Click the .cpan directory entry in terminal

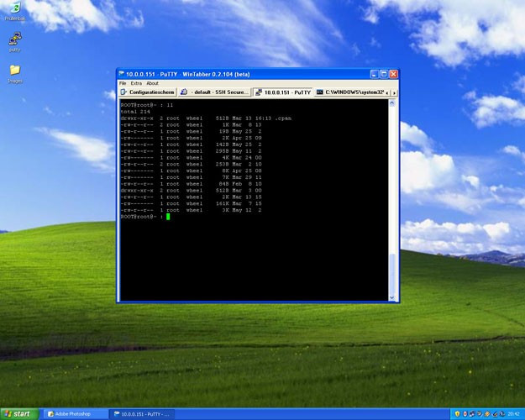(x=283, y=118)
